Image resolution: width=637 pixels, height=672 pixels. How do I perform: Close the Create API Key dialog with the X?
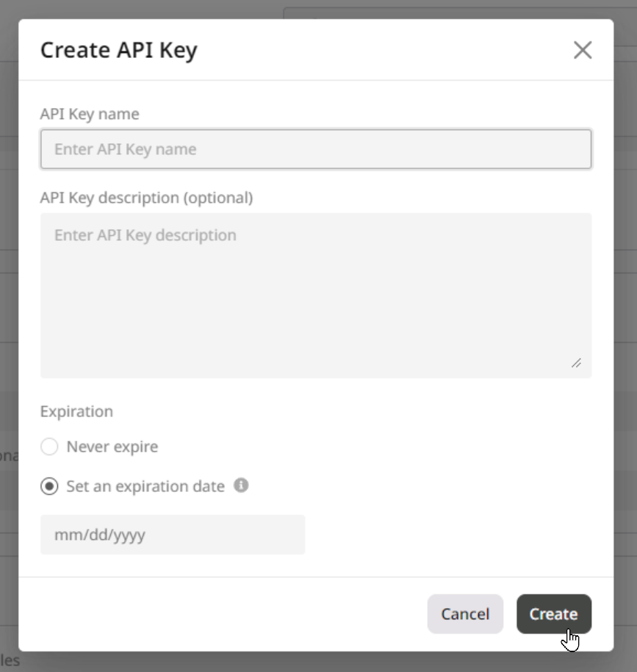coord(583,50)
